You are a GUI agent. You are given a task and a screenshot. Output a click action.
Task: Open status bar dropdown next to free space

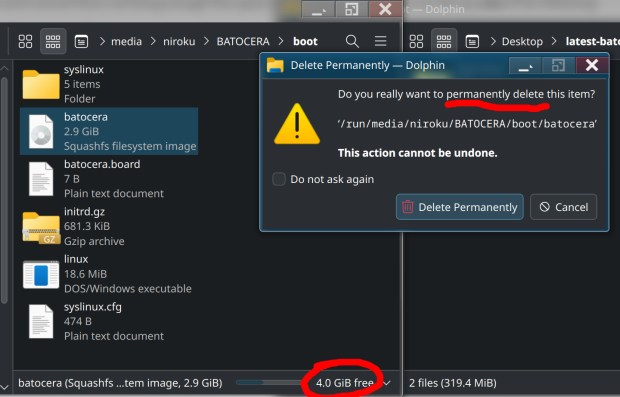pyautogui.click(x=387, y=383)
